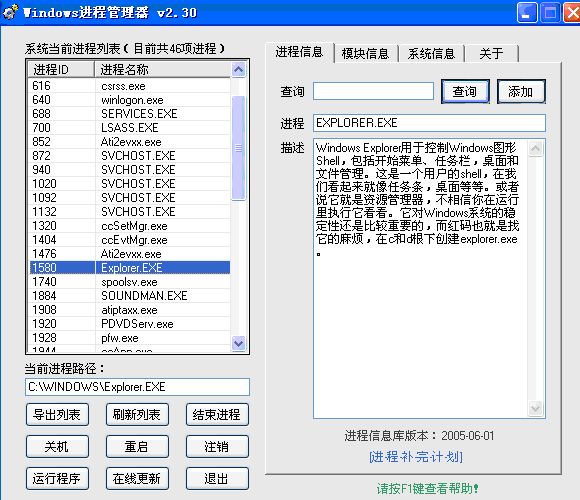The height and width of the screenshot is (500, 580).
Task: Click the 进程名称 column header
Action: click(162, 70)
